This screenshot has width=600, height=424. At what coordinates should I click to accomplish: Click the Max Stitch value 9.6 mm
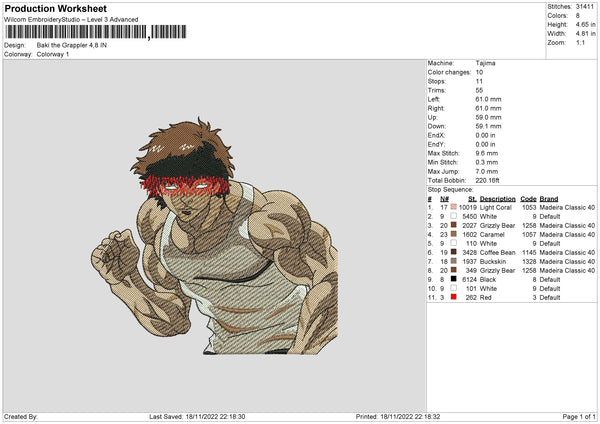pos(487,153)
